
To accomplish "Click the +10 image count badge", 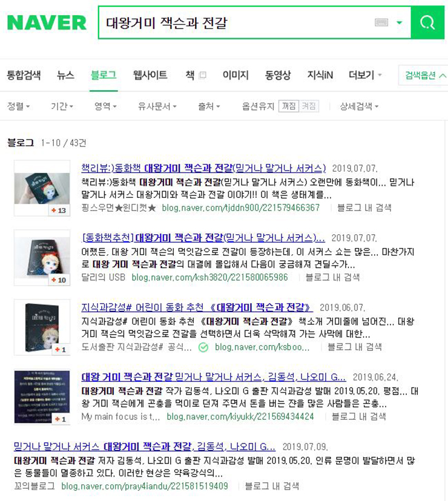I will pos(59,280).
